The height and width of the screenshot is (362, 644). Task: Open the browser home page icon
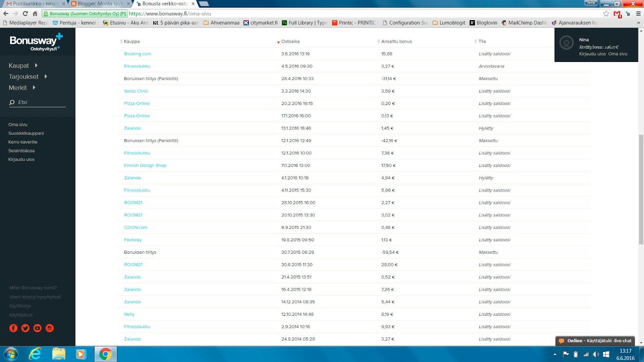tap(35, 13)
